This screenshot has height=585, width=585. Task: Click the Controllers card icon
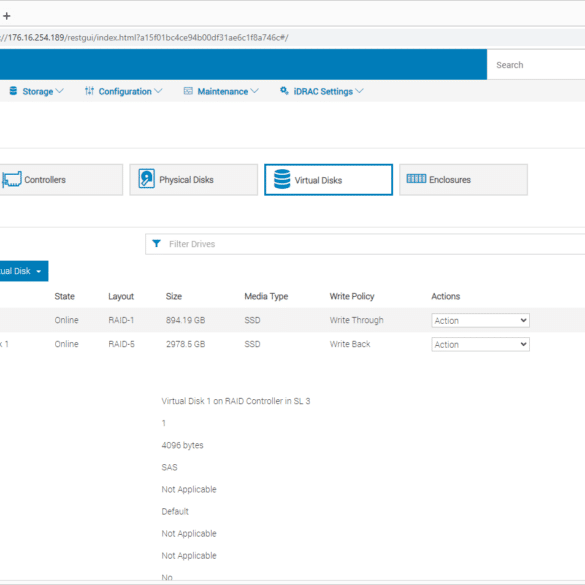tap(12, 179)
